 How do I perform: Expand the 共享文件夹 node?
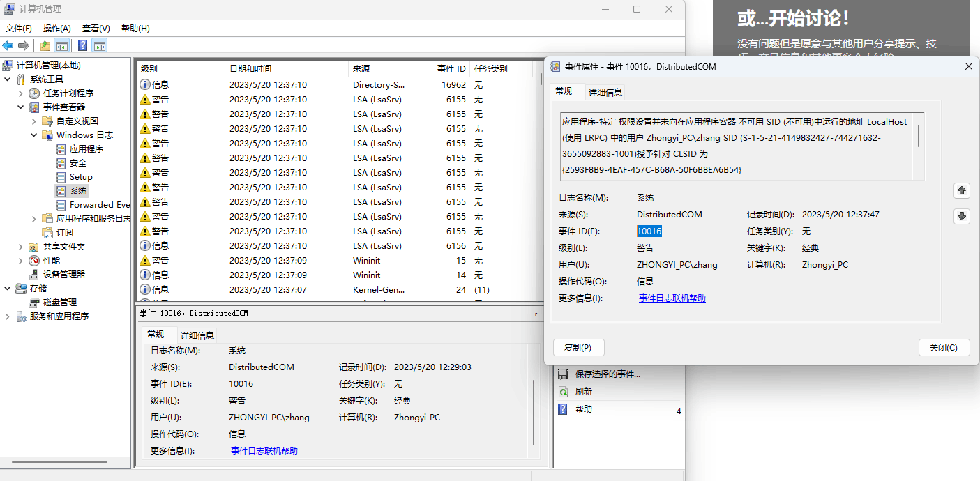pyautogui.click(x=20, y=247)
